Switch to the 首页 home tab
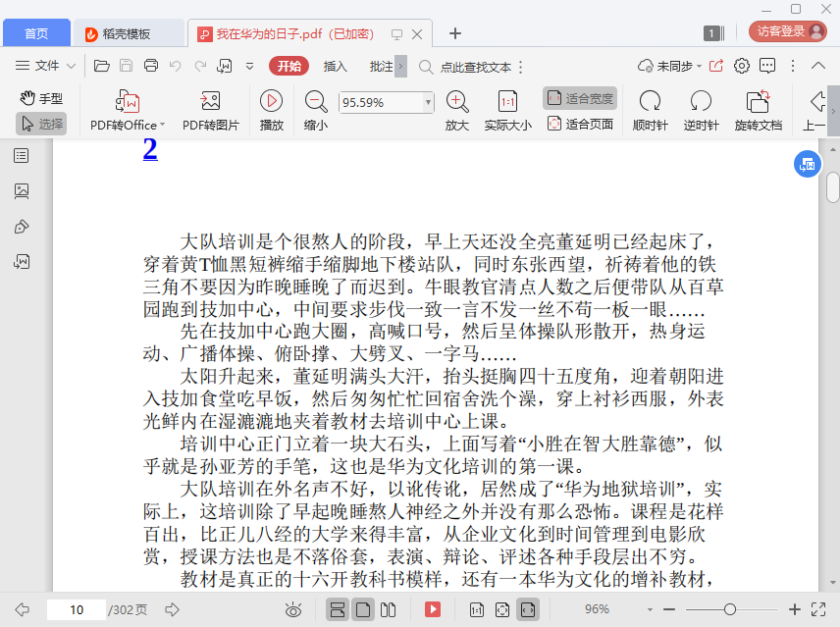840x627 pixels. click(x=36, y=33)
